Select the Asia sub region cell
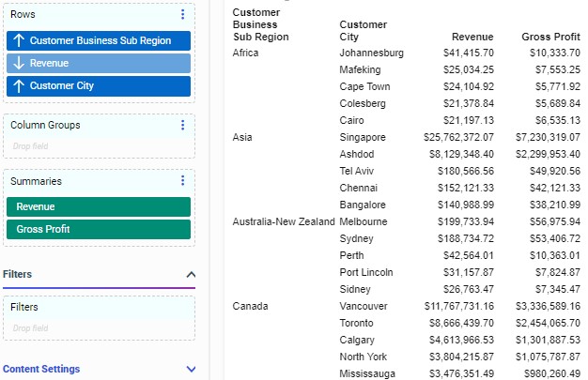 [x=244, y=137]
